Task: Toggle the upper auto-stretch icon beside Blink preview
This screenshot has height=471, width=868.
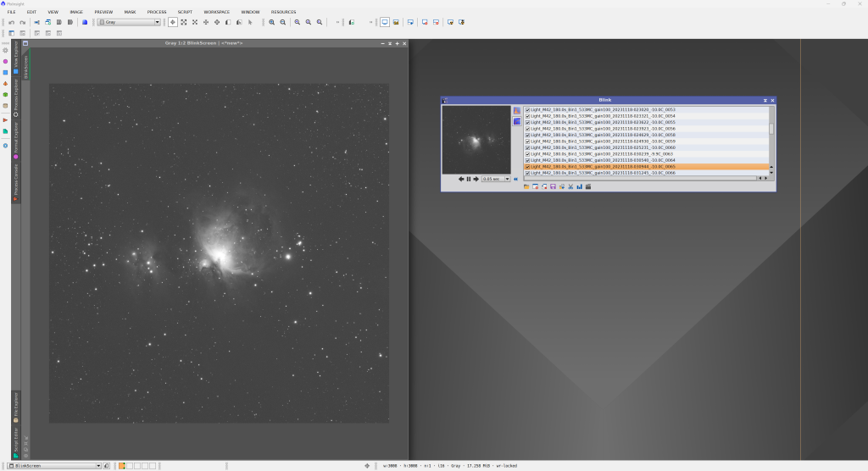Action: coord(517,111)
